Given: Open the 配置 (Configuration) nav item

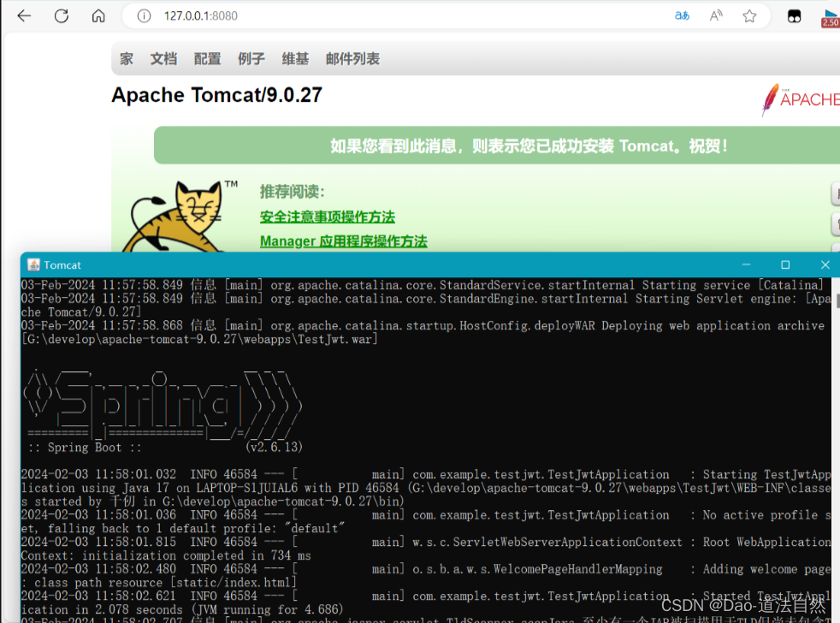Looking at the screenshot, I should (207, 58).
